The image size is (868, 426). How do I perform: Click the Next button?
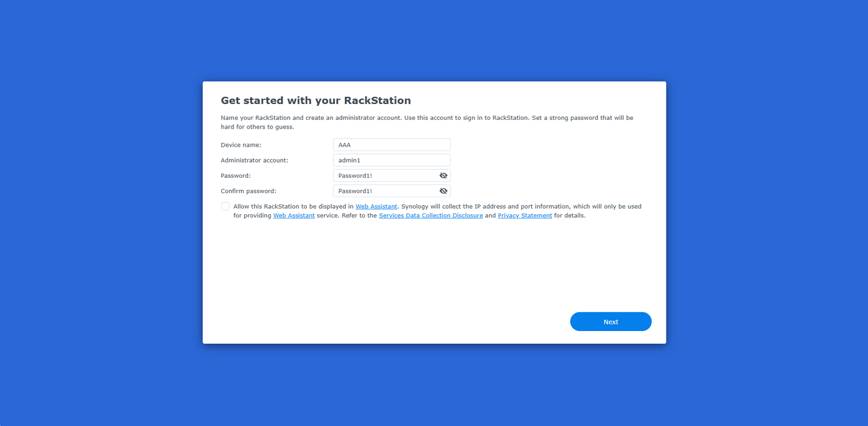click(610, 322)
